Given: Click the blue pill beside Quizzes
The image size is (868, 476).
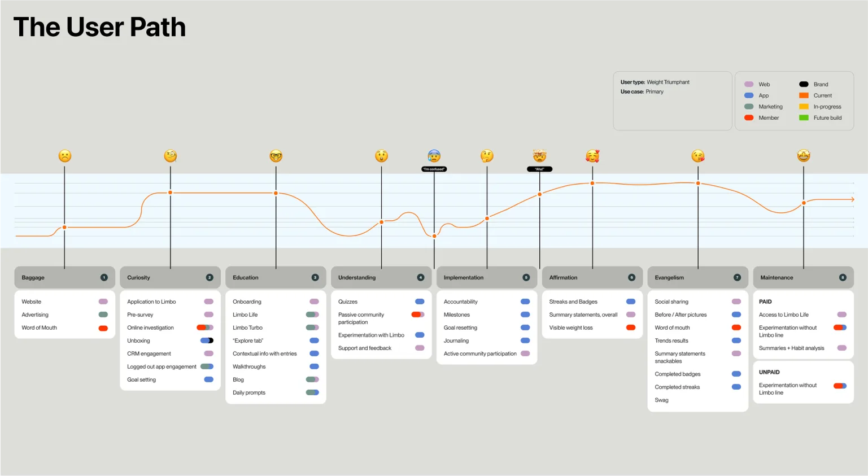Looking at the screenshot, I should pyautogui.click(x=420, y=302).
